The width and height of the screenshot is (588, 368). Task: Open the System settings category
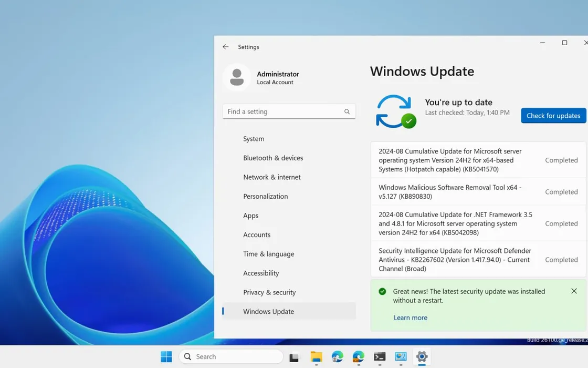[x=289, y=139]
